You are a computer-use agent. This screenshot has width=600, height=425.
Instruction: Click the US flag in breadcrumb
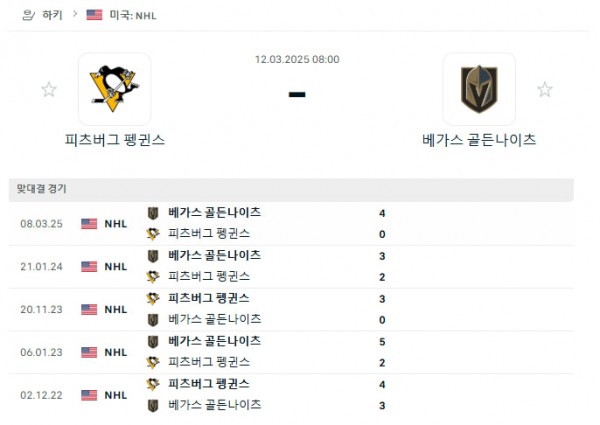tap(95, 15)
